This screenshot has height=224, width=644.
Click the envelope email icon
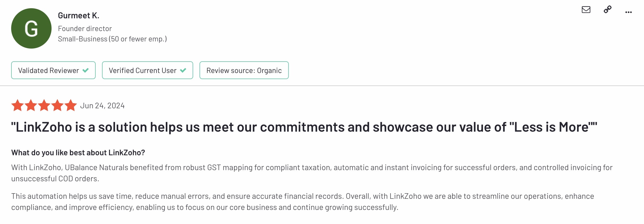pyautogui.click(x=586, y=10)
